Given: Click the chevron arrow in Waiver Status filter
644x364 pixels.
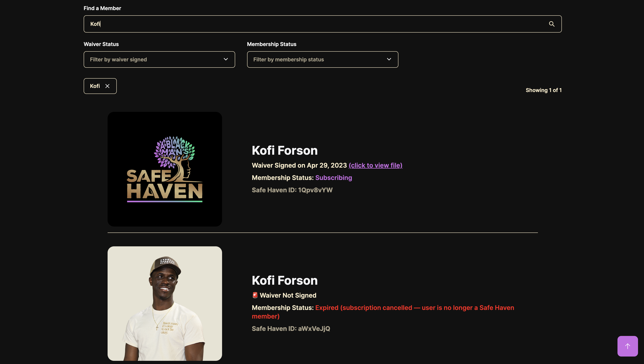Looking at the screenshot, I should click(x=225, y=59).
